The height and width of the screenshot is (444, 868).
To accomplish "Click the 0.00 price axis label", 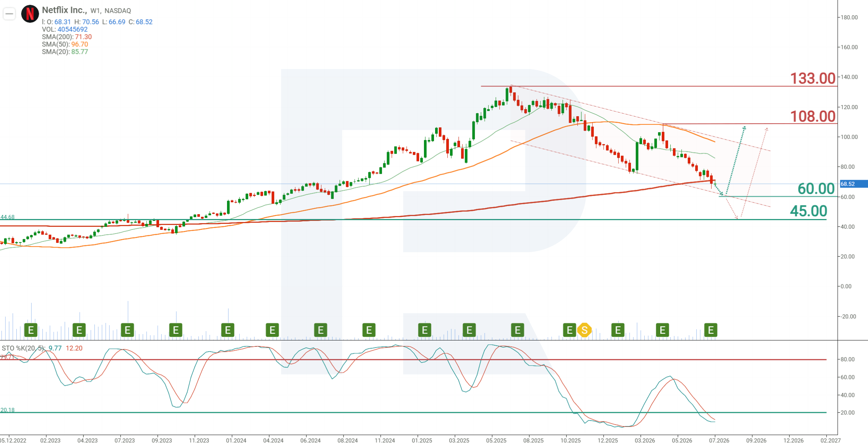I will (846, 286).
